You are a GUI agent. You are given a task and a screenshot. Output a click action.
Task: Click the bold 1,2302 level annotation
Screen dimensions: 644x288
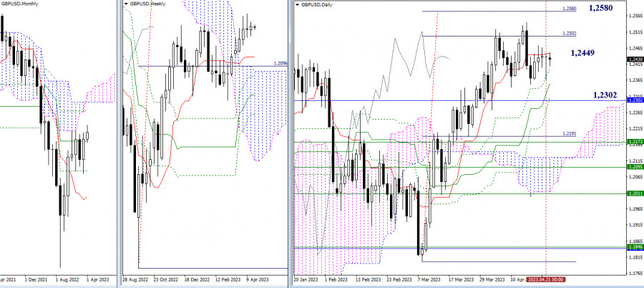[x=605, y=95]
